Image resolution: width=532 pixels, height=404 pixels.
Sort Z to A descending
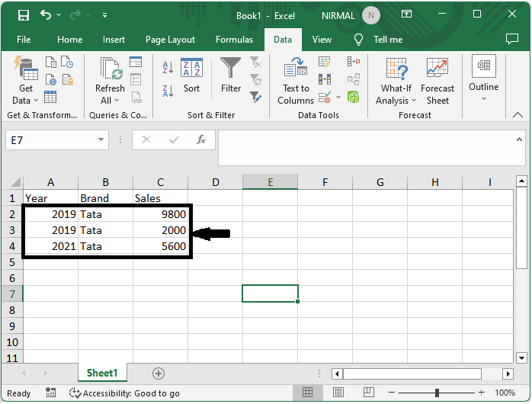(x=168, y=91)
